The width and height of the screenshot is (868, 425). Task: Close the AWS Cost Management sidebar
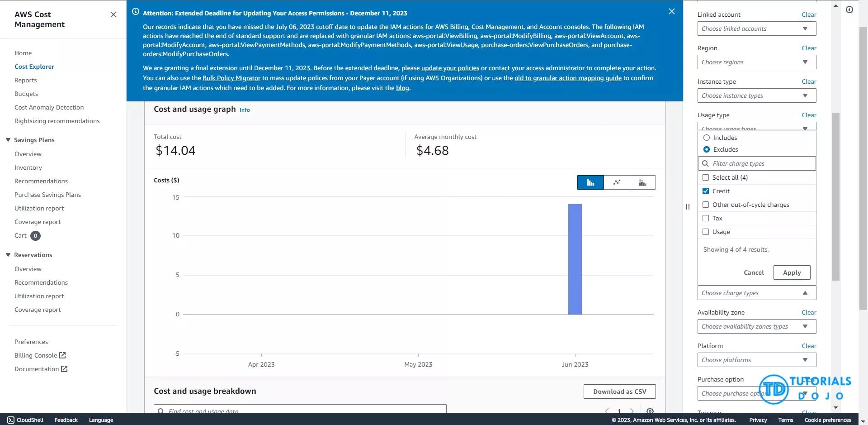pyautogui.click(x=113, y=14)
